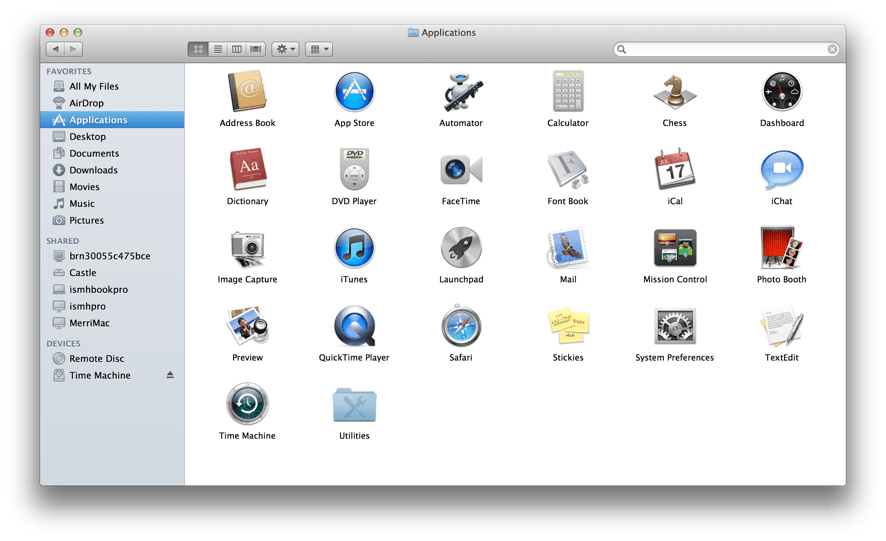Click inside the search field
886x541 pixels.
point(726,49)
